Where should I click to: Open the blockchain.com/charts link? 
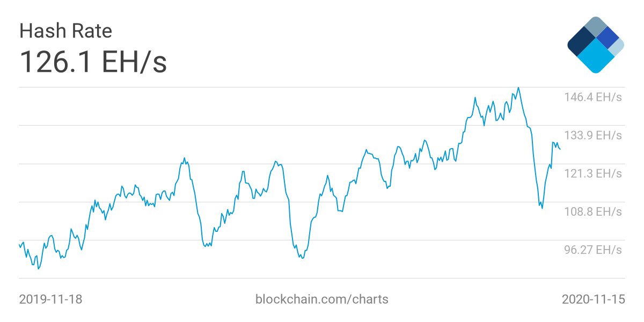click(322, 299)
